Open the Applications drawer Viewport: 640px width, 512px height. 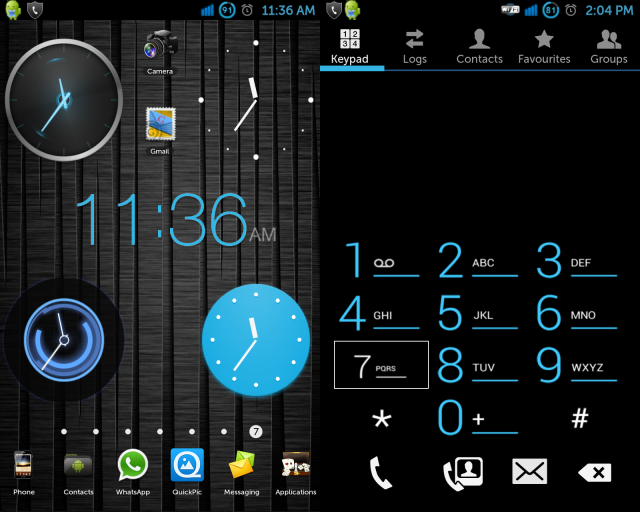click(x=295, y=468)
